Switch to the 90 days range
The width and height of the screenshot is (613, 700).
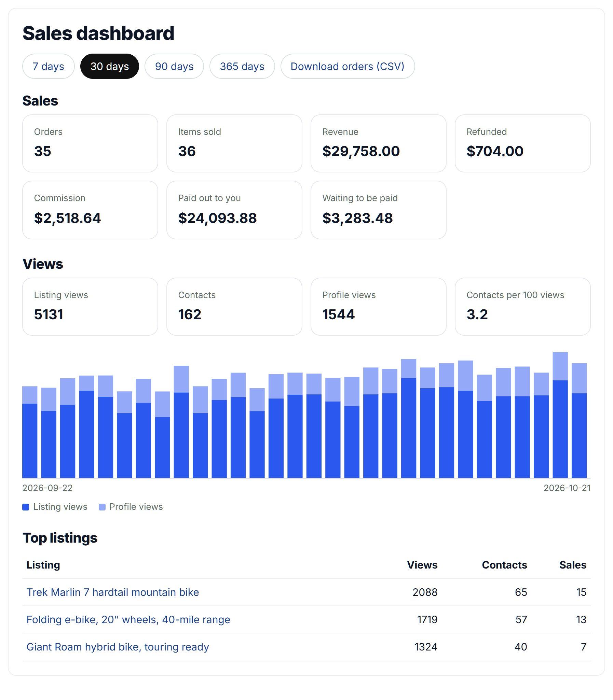(174, 66)
